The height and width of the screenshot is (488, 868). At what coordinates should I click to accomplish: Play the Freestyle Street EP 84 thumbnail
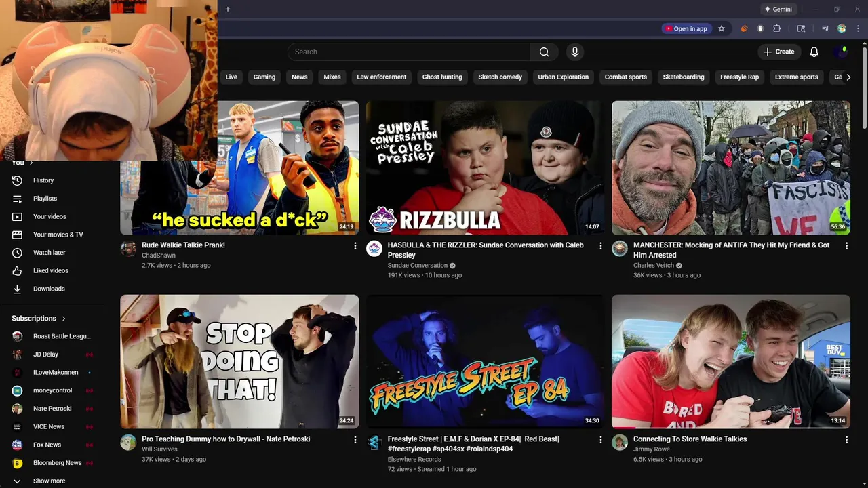pyautogui.click(x=484, y=361)
